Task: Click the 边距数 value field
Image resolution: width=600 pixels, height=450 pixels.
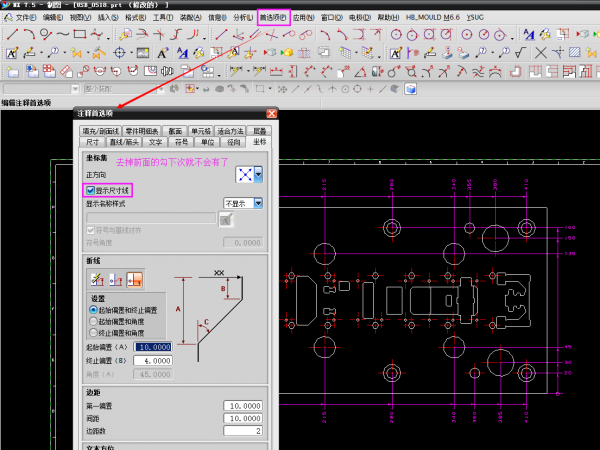Action: (x=243, y=431)
